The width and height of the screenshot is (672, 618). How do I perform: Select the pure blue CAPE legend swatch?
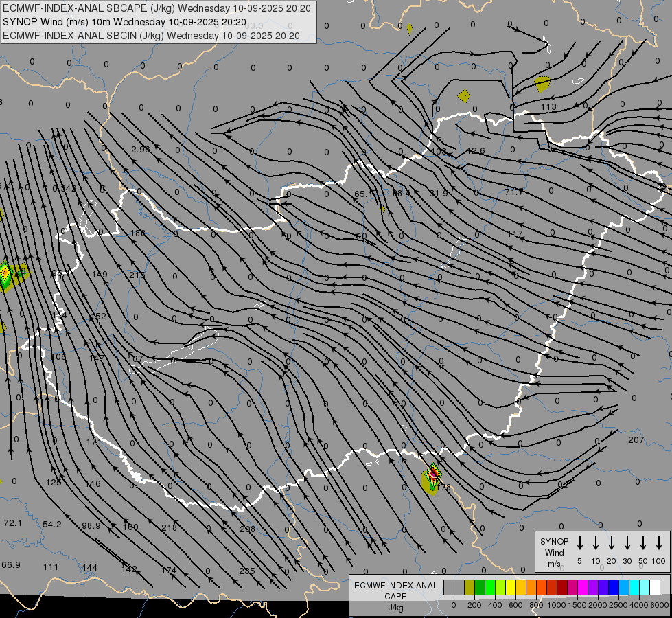tap(613, 588)
